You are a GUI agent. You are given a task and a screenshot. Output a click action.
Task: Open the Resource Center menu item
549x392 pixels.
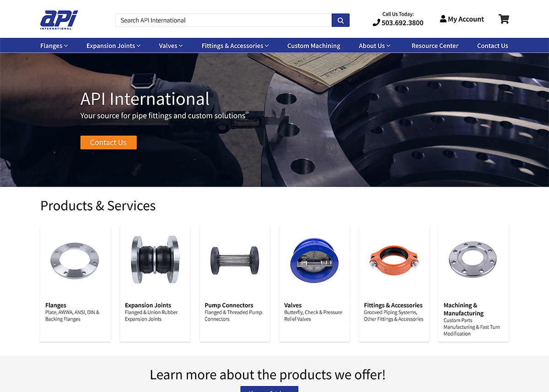point(434,45)
